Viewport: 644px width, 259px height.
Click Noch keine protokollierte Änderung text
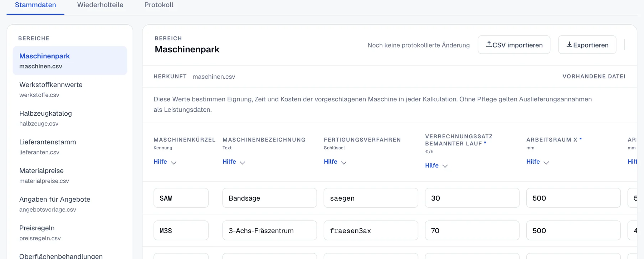[x=419, y=45]
